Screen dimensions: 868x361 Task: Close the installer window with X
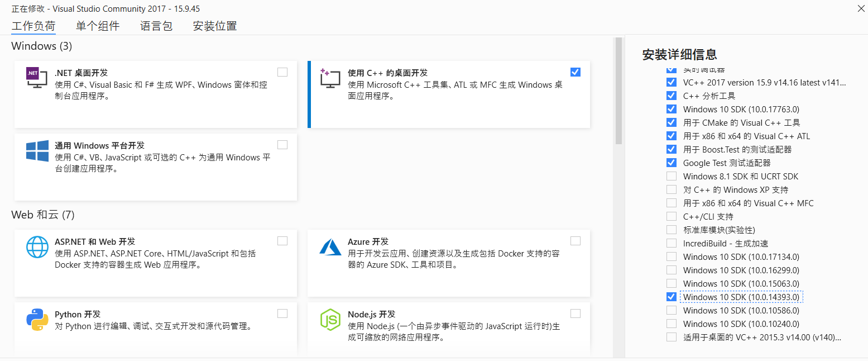click(861, 8)
